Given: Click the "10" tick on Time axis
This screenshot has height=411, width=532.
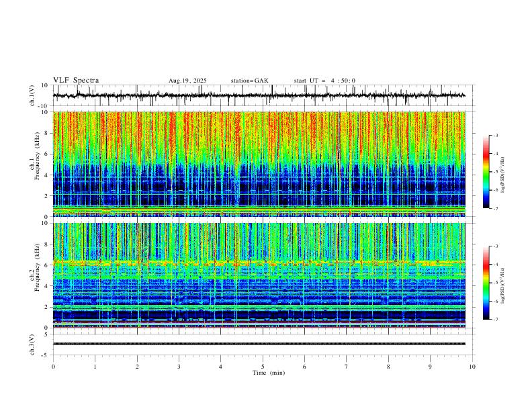Looking at the screenshot, I should pos(472,367).
